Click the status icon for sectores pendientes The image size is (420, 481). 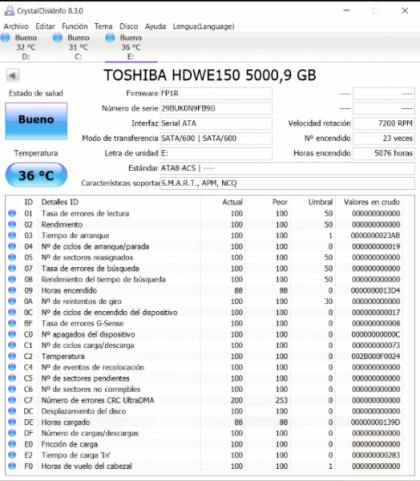pyautogui.click(x=12, y=378)
